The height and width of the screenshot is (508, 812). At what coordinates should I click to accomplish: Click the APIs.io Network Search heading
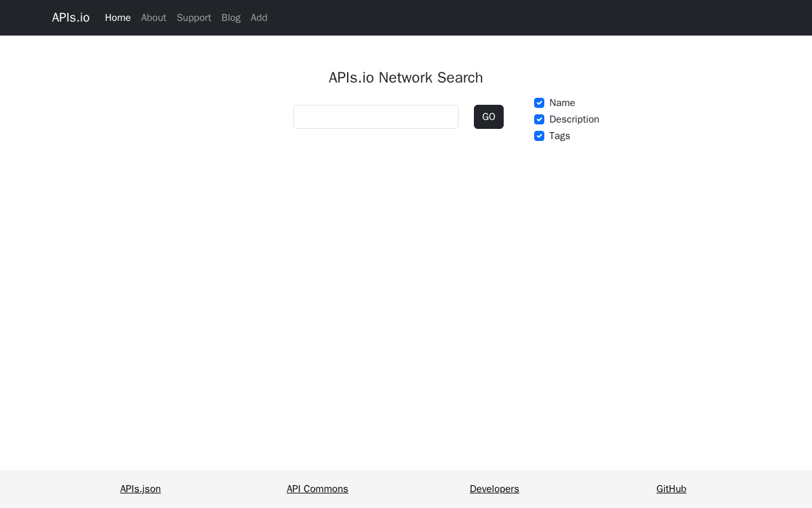406,77
